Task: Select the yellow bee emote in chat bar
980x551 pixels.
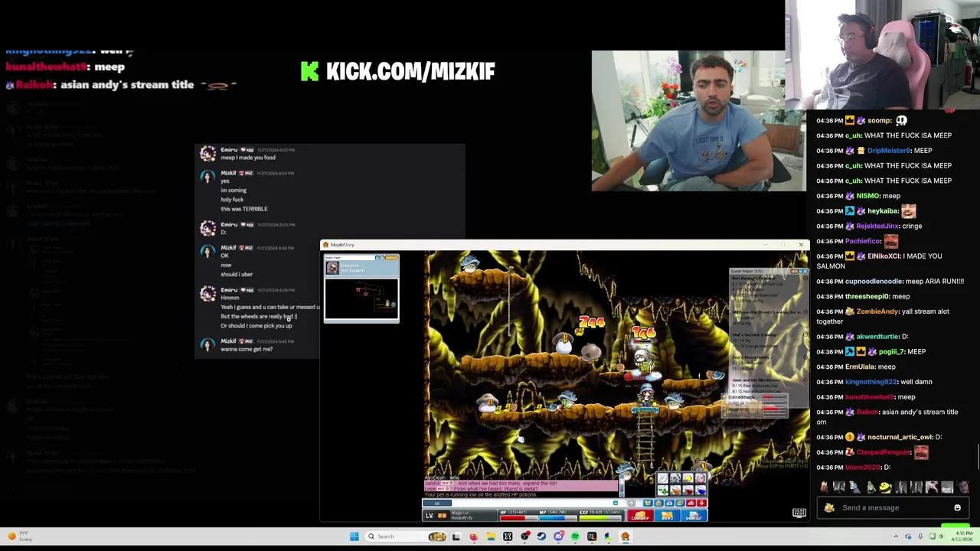Action: pos(885,487)
